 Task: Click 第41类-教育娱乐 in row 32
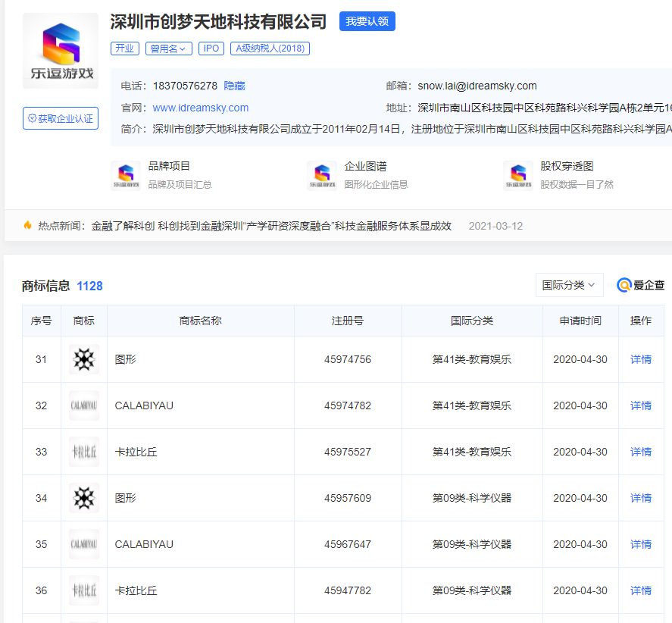pos(472,405)
